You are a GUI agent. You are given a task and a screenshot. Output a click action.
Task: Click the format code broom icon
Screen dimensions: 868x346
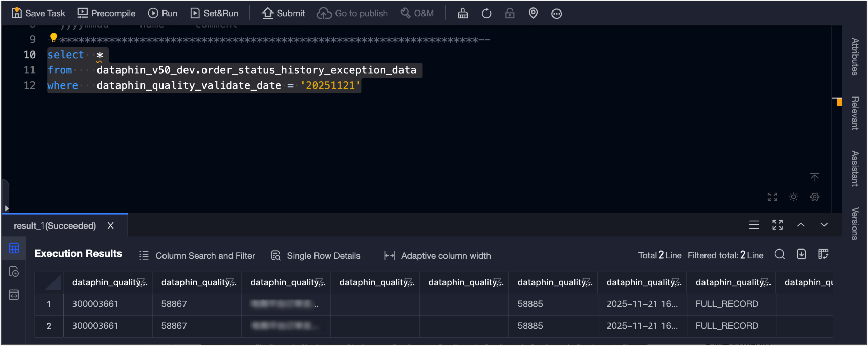click(463, 14)
